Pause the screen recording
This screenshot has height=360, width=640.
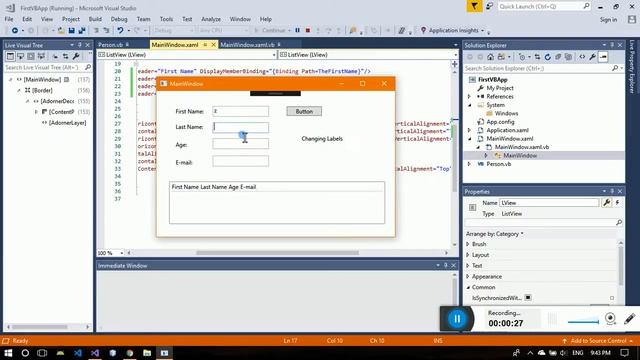[x=457, y=319]
